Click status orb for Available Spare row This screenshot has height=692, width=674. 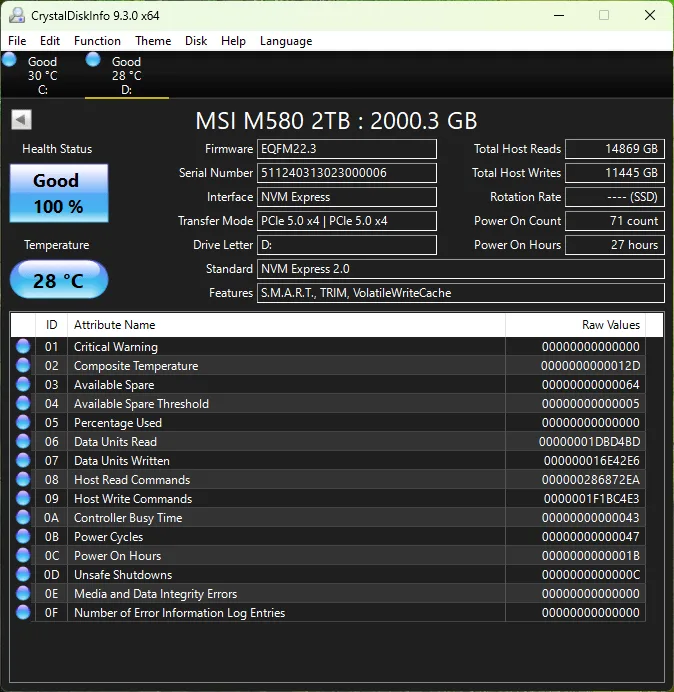23,384
